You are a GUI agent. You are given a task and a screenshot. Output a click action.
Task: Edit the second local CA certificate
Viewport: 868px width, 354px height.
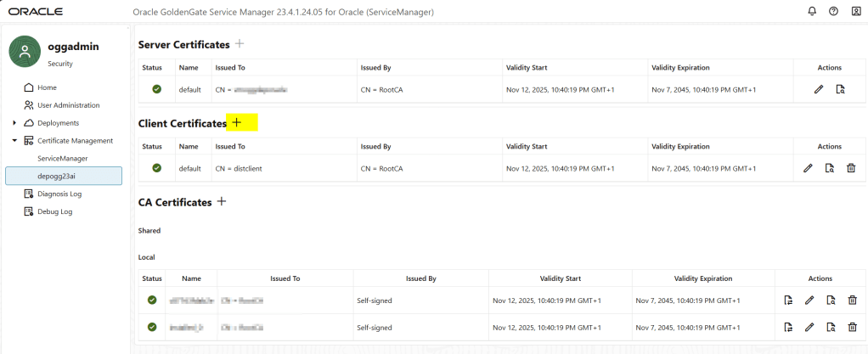(809, 327)
